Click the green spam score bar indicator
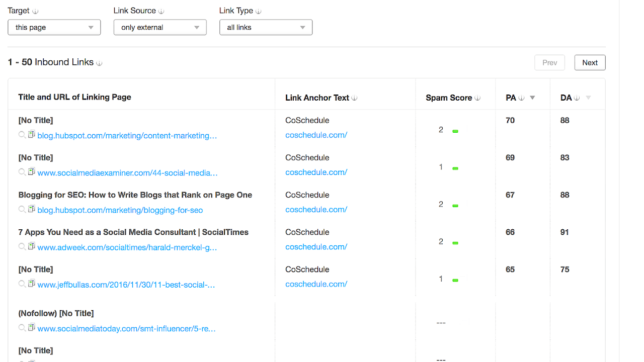644x362 pixels. pyautogui.click(x=455, y=130)
